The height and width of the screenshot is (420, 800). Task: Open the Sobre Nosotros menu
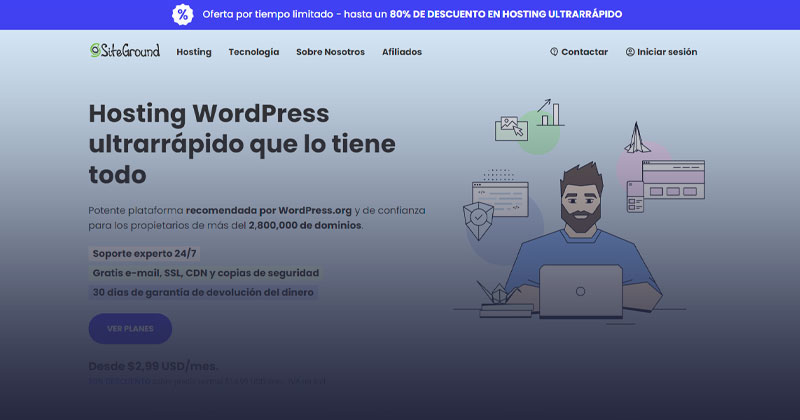click(x=330, y=52)
